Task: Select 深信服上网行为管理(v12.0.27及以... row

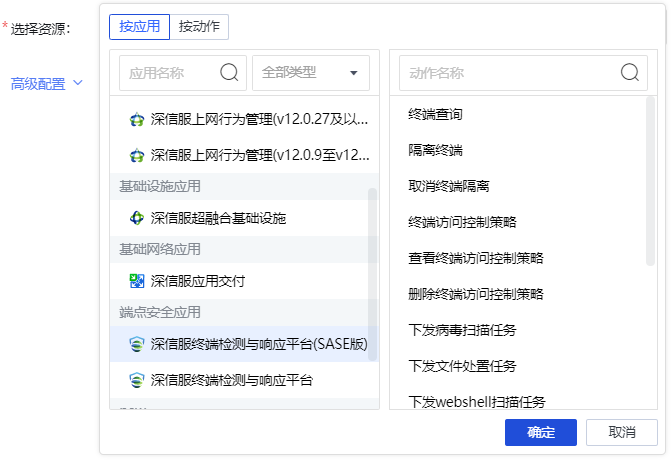Action: click(x=244, y=119)
